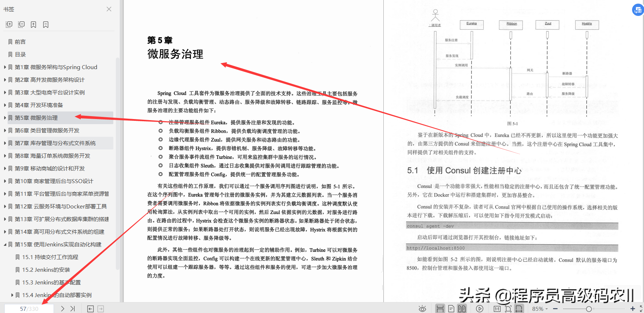Expand 第2章 高并发微服务架构设计
Viewport: 644px width, 313px height.
pos(5,80)
